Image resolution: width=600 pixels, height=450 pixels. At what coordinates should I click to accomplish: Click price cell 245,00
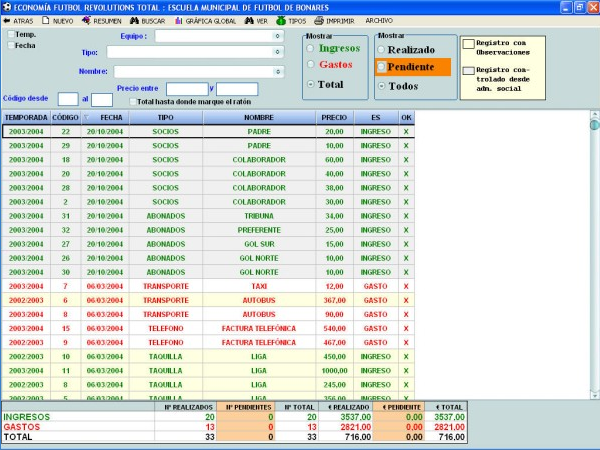pyautogui.click(x=334, y=385)
